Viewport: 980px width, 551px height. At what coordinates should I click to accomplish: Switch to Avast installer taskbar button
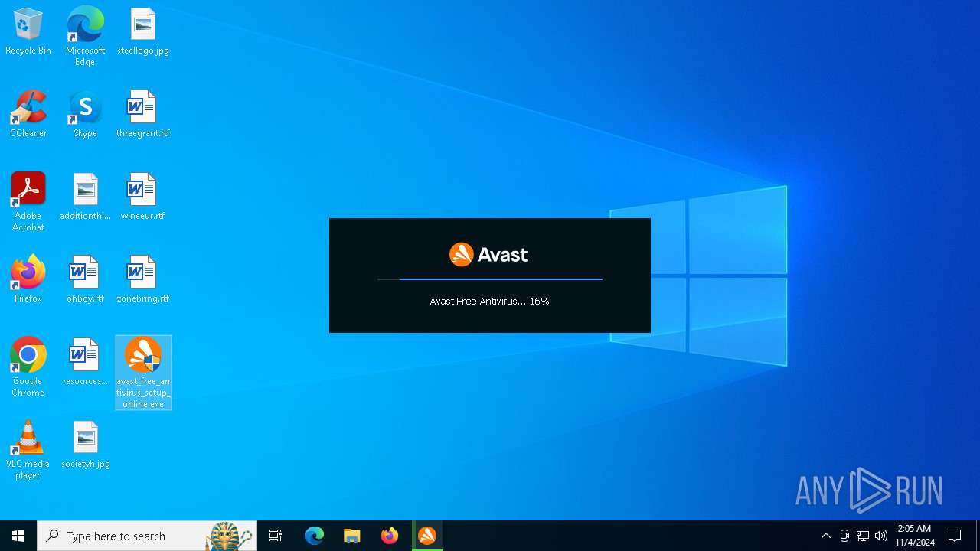(x=427, y=536)
